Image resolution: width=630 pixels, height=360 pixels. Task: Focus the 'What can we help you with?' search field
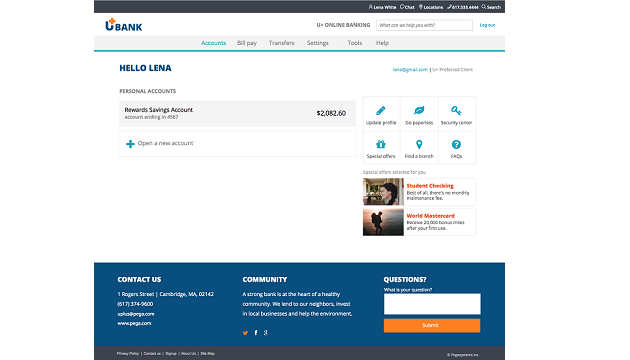click(x=424, y=25)
